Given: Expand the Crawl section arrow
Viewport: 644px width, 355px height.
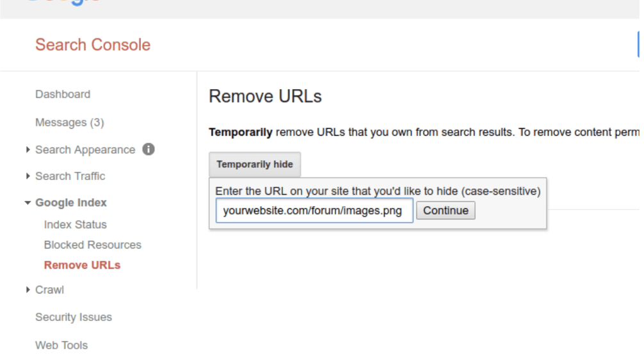Looking at the screenshot, I should pos(28,290).
